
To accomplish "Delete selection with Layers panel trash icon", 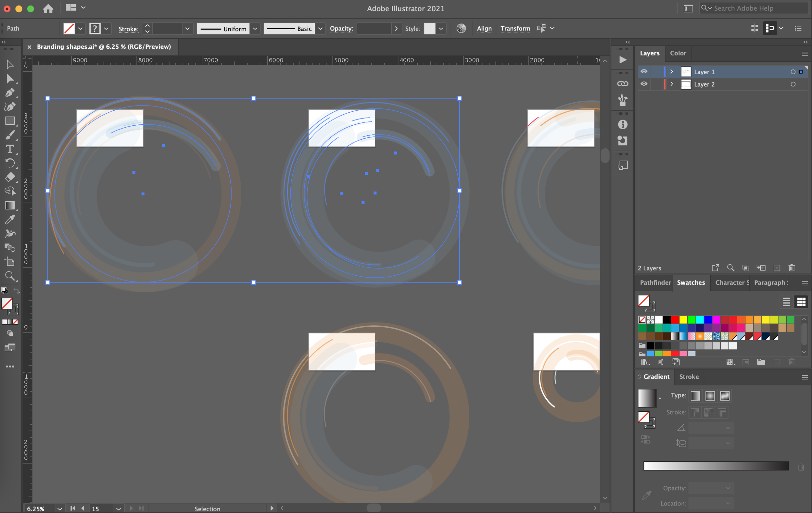I will (x=792, y=268).
